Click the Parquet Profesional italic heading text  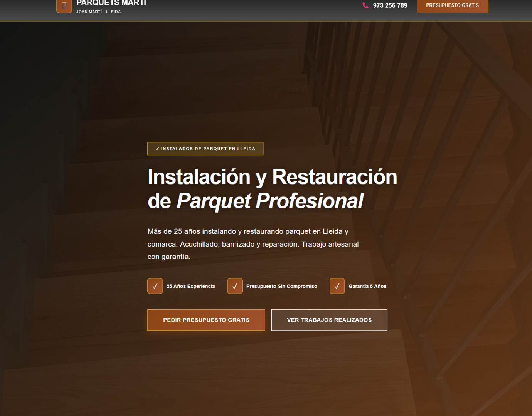tap(270, 200)
